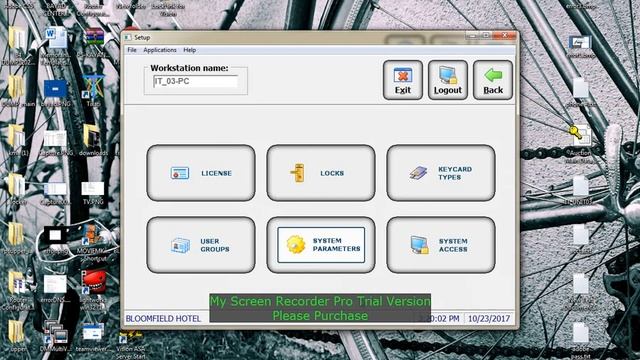Open the System Access button
Viewport: 640px width, 360px height.
tap(441, 245)
